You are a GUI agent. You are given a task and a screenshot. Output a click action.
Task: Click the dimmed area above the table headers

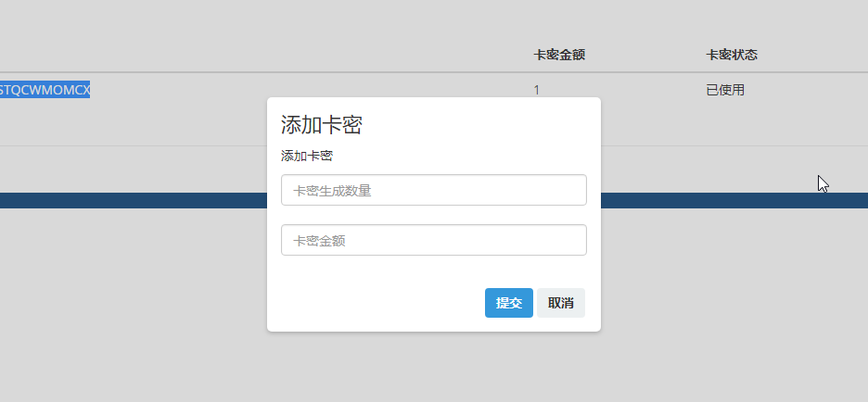[x=433, y=19]
